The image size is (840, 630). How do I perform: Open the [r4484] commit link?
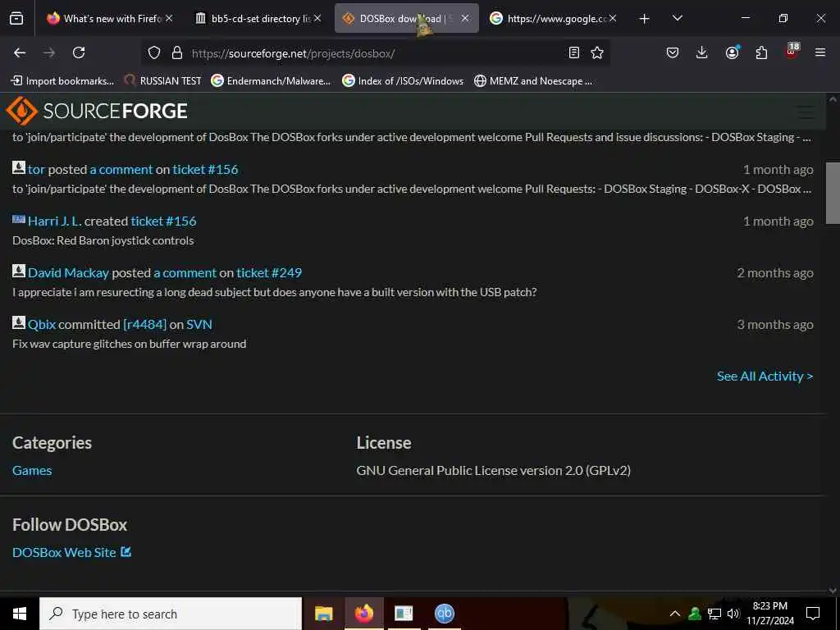144,325
